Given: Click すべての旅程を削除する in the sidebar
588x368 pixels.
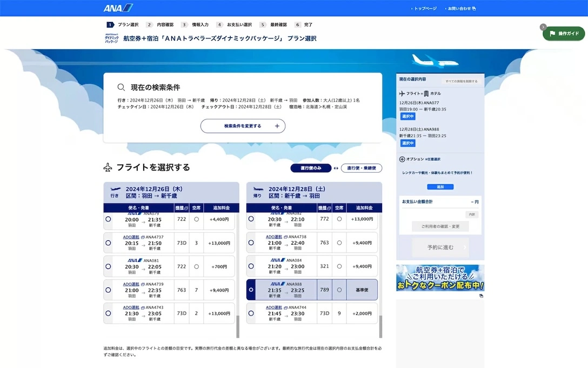Looking at the screenshot, I should [461, 81].
